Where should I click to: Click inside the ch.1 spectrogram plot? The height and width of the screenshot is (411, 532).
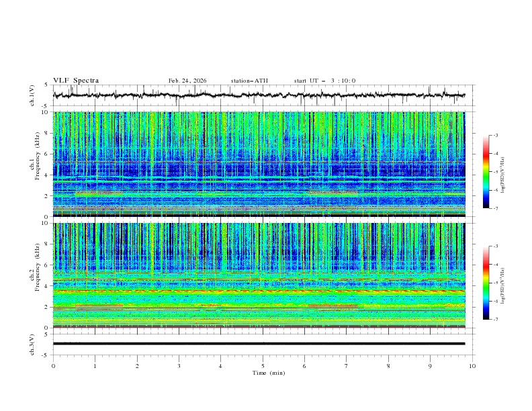tap(262, 164)
